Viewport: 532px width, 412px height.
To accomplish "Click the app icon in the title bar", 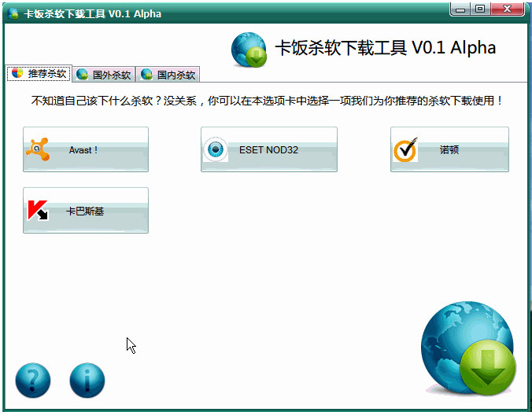I will point(13,13).
